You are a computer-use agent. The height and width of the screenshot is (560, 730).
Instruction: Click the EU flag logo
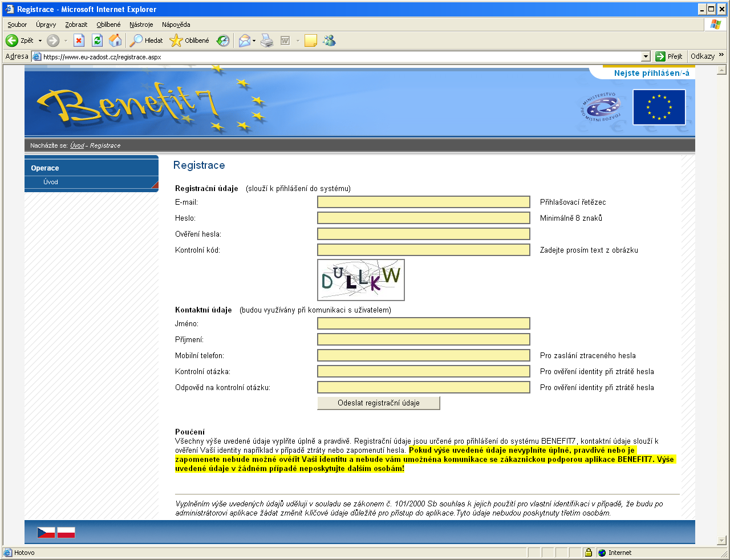tap(659, 107)
